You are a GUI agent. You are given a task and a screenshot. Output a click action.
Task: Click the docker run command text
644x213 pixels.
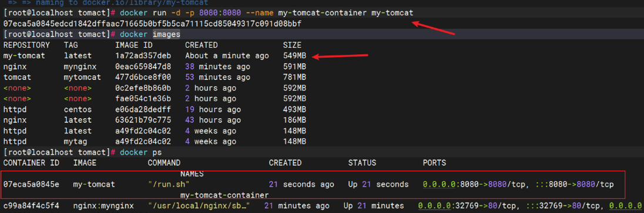(267, 13)
